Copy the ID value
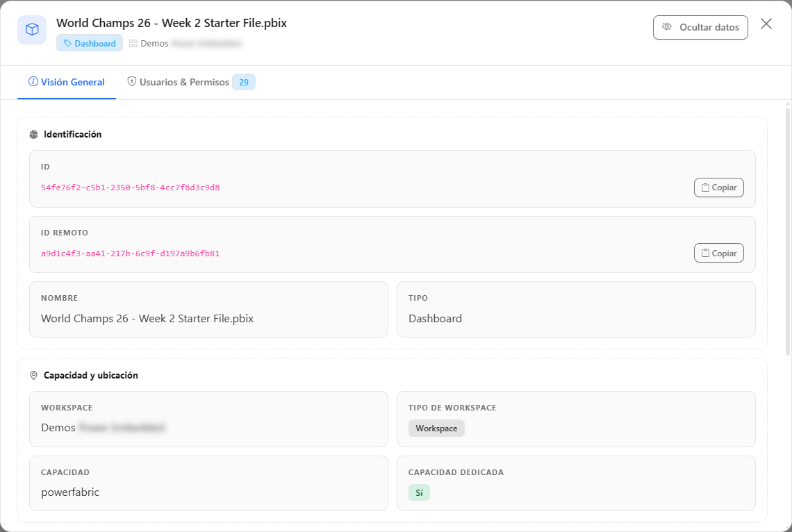Viewport: 792px width, 532px height. tap(719, 188)
